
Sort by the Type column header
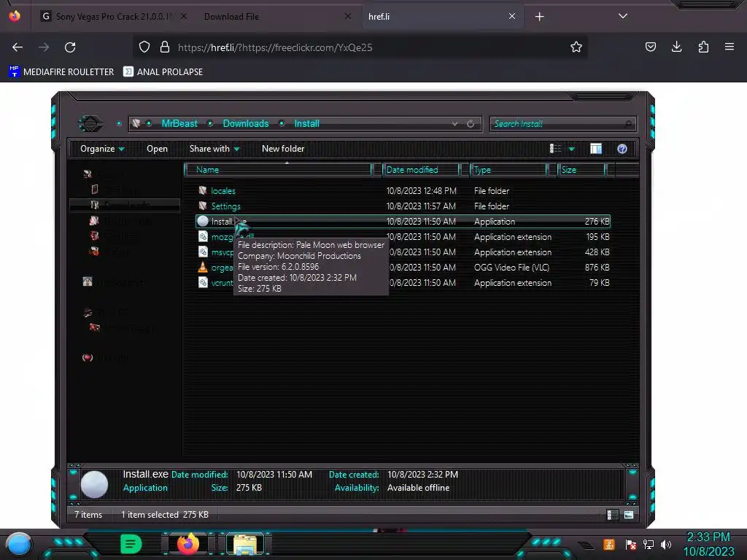click(508, 169)
